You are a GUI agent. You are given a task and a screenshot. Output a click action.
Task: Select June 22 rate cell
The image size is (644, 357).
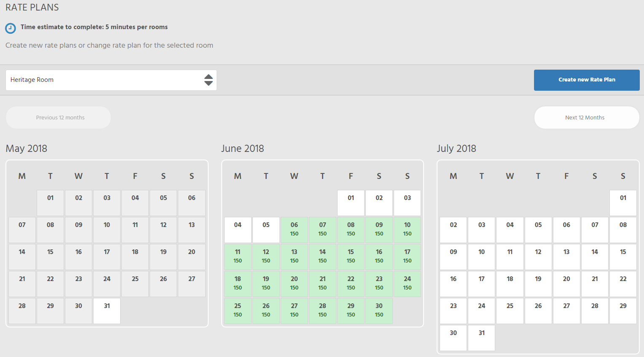point(351,284)
